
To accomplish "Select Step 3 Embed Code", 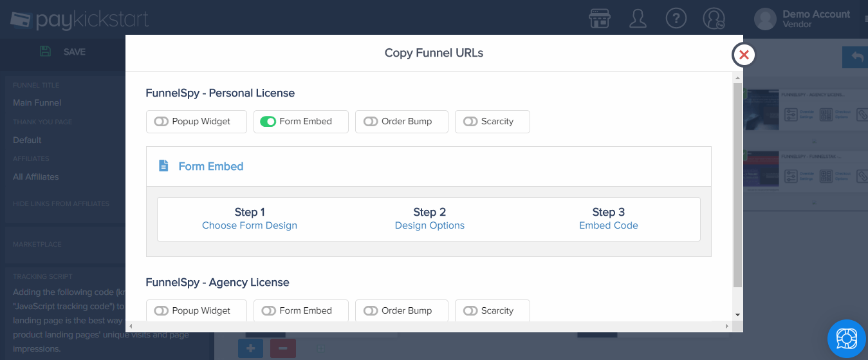I will click(609, 219).
